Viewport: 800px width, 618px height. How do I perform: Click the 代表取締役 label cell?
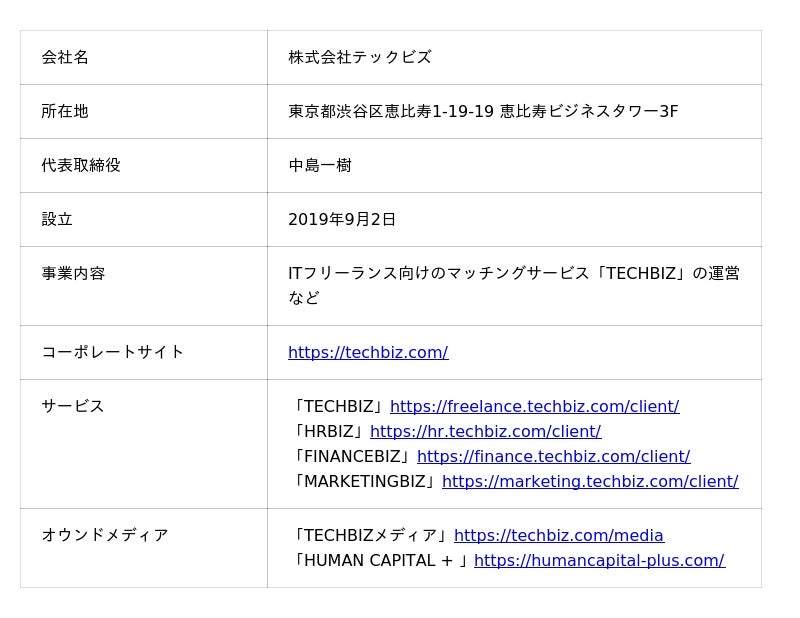144,166
